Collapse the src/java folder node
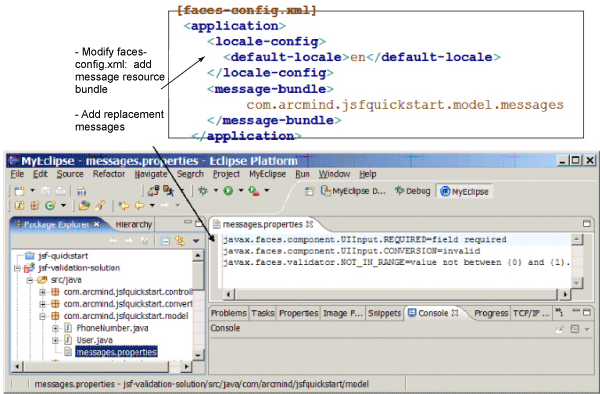 (x=30, y=280)
